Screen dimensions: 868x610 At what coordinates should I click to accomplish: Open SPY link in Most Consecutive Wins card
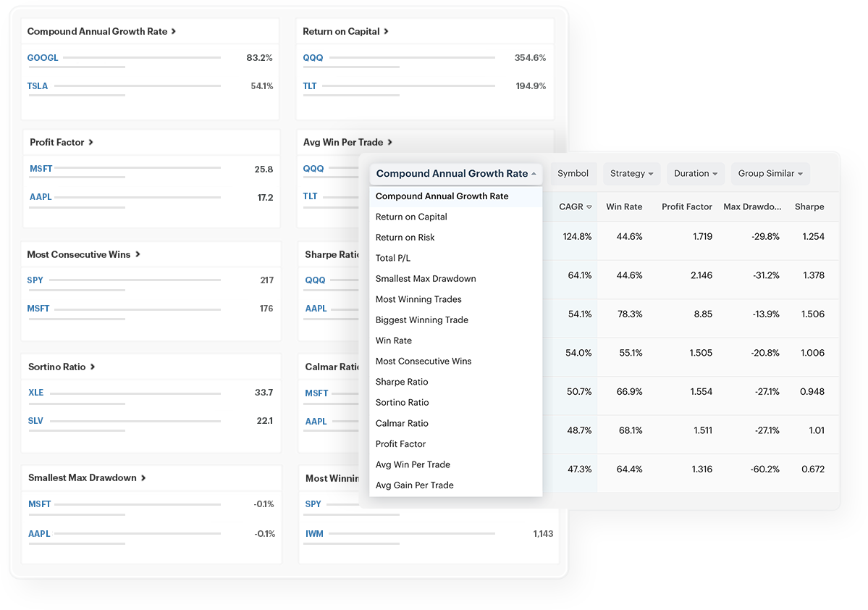click(x=35, y=280)
